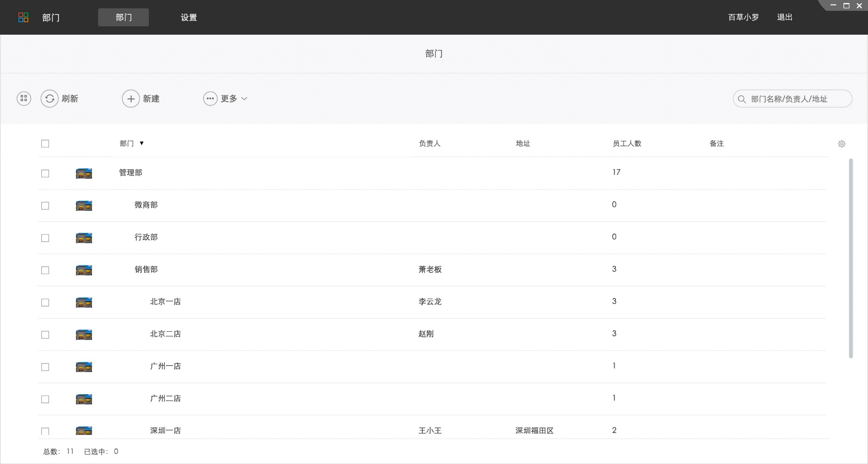Expand the 更多 dropdown chevron
Image resolution: width=868 pixels, height=464 pixels.
(244, 99)
